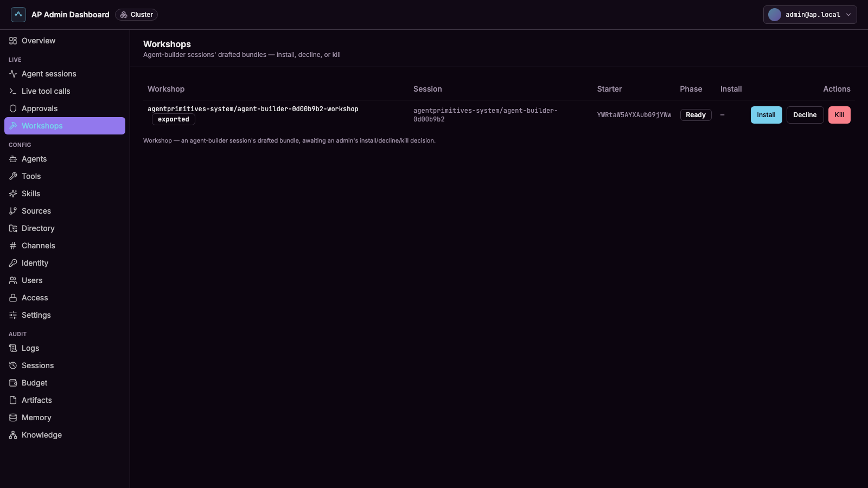868x488 pixels.
Task: Click the Live tool calls terminal icon
Action: tap(13, 91)
